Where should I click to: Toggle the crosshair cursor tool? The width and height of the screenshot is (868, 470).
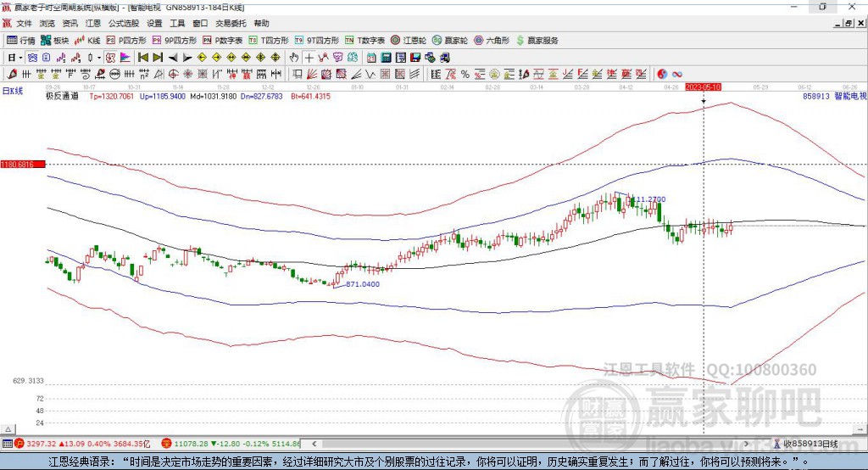(309, 58)
